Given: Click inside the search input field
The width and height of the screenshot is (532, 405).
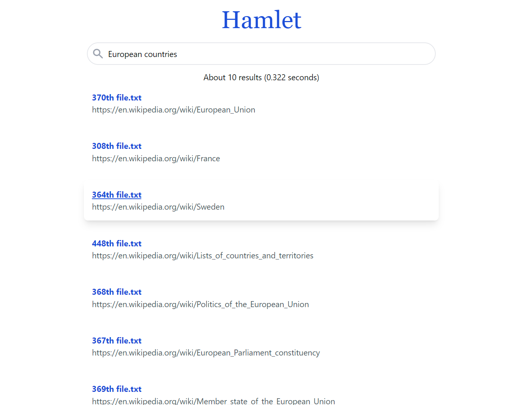Looking at the screenshot, I should pos(262,54).
